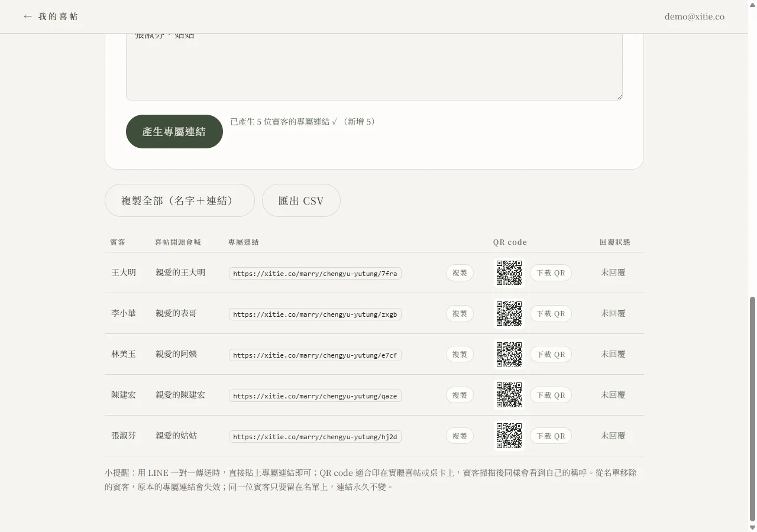Open 張淑芬's QR code thumbnail
Screen dimensions: 757x532
point(509,436)
